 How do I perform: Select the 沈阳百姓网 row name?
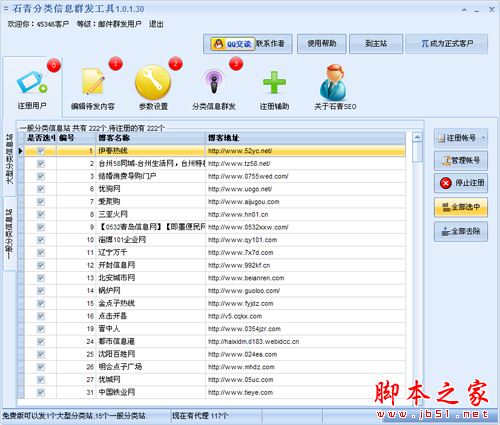coord(117,354)
